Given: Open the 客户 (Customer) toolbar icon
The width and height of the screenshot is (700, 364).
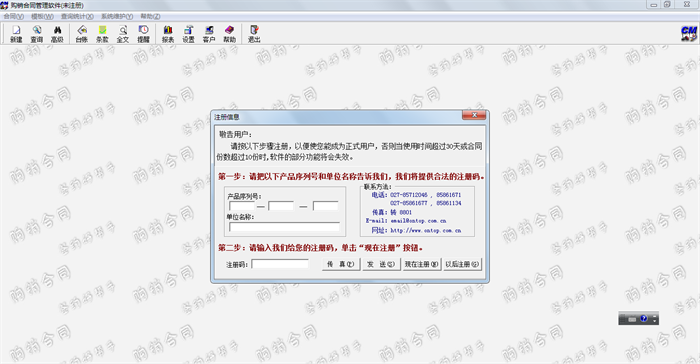Looking at the screenshot, I should pyautogui.click(x=209, y=33).
